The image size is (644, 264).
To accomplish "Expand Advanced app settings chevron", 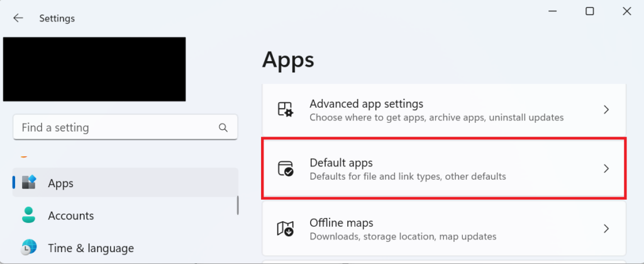I will click(606, 110).
